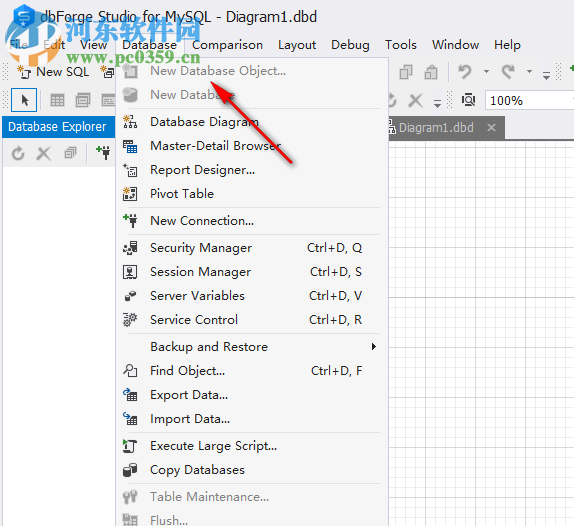Image resolution: width=574 pixels, height=526 pixels.
Task: Click the Find Object icon
Action: (x=130, y=371)
